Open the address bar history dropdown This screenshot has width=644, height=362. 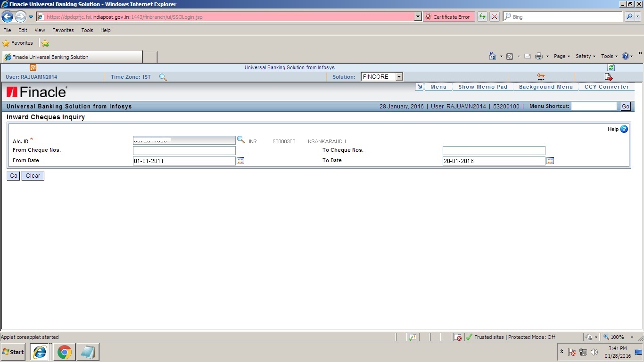click(x=418, y=16)
